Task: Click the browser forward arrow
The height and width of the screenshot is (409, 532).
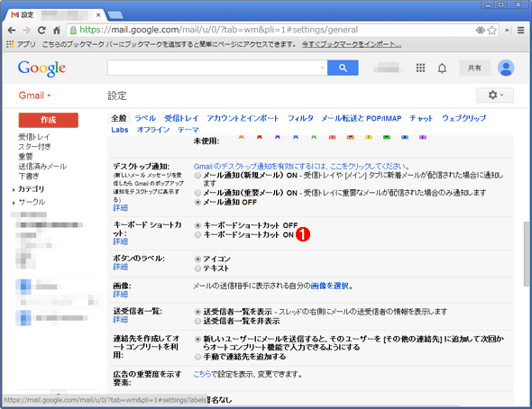Action: point(26,30)
